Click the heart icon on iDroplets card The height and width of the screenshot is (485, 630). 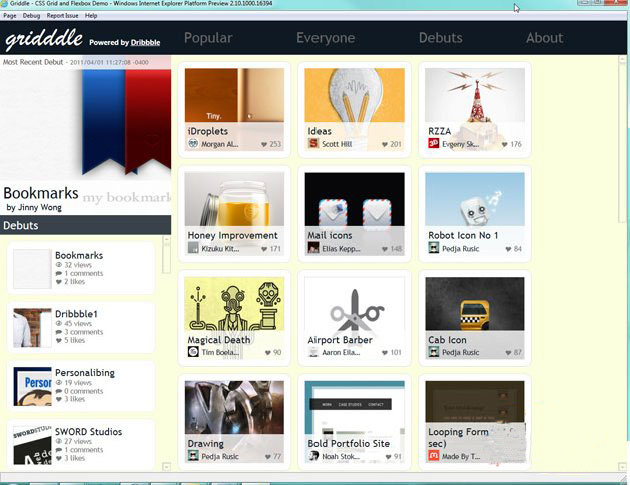point(264,145)
